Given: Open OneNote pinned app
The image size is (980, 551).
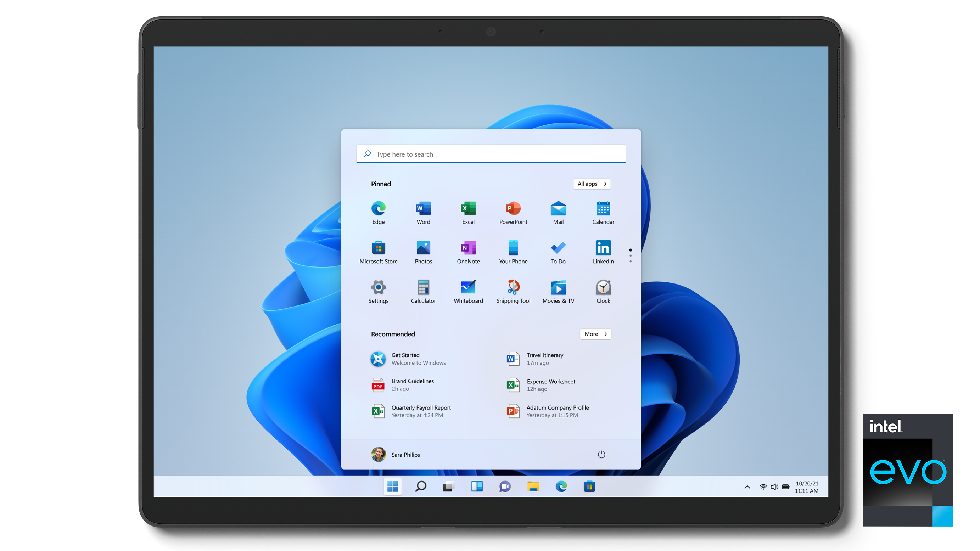Looking at the screenshot, I should click(x=468, y=252).
